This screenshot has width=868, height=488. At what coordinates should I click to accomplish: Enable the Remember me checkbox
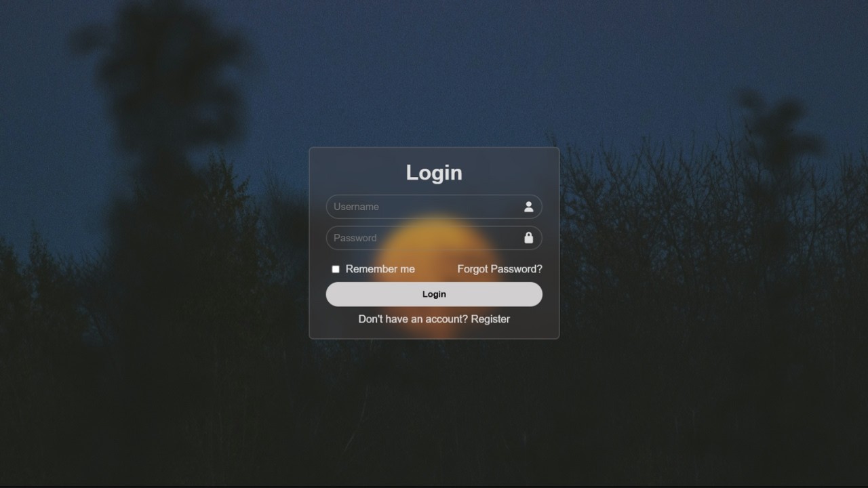pyautogui.click(x=335, y=269)
